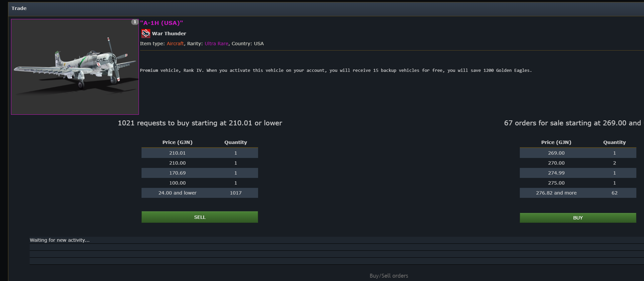Select the 274.99 sell order price
This screenshot has height=281, width=644.
[x=556, y=173]
